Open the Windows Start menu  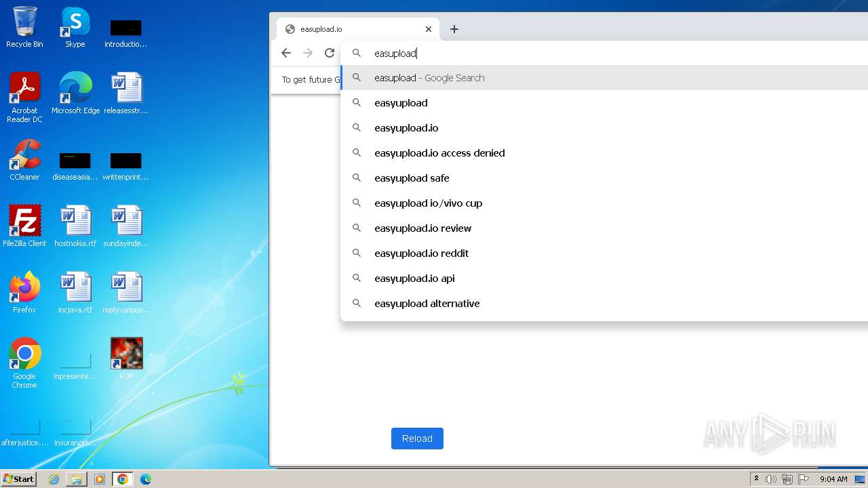click(x=18, y=479)
